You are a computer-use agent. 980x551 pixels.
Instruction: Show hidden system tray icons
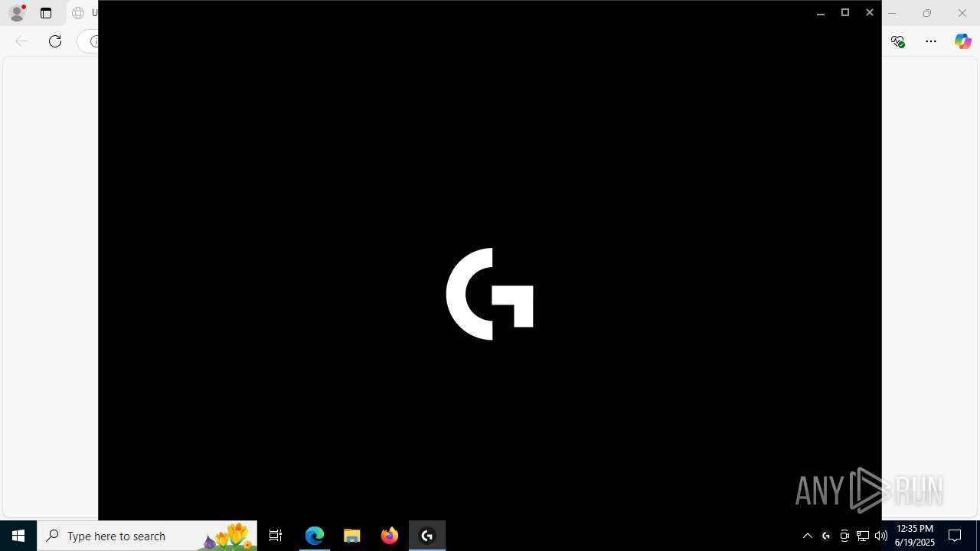(807, 536)
